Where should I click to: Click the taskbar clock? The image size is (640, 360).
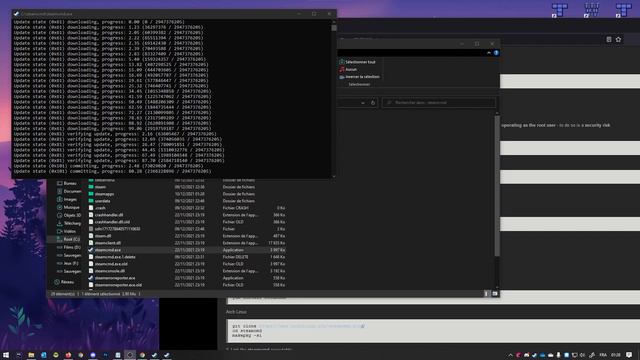616,355
